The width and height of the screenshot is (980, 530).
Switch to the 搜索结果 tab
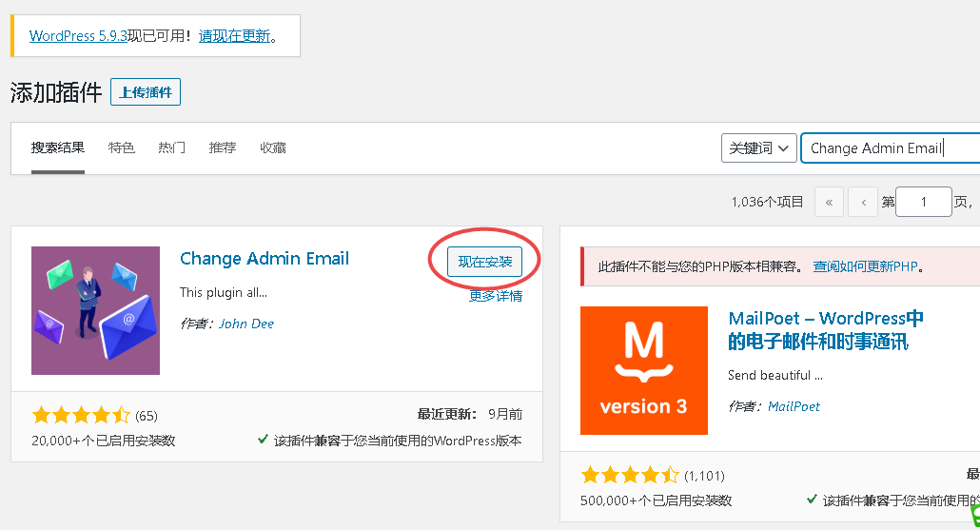pyautogui.click(x=58, y=147)
